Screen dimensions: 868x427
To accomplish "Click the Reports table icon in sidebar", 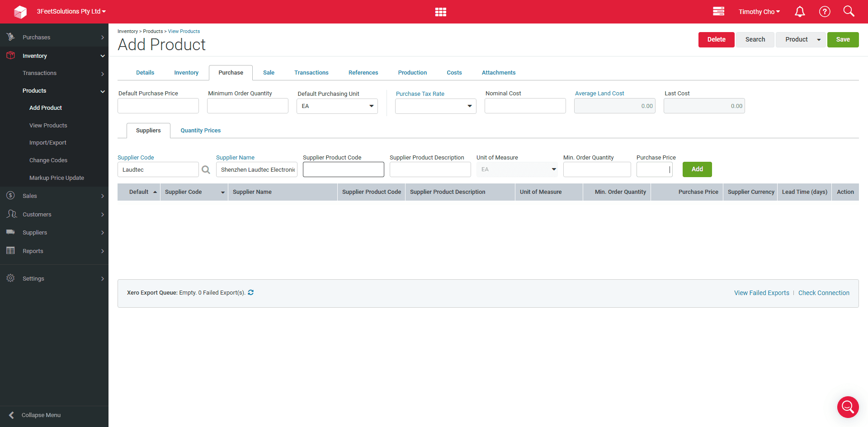I will coord(10,250).
